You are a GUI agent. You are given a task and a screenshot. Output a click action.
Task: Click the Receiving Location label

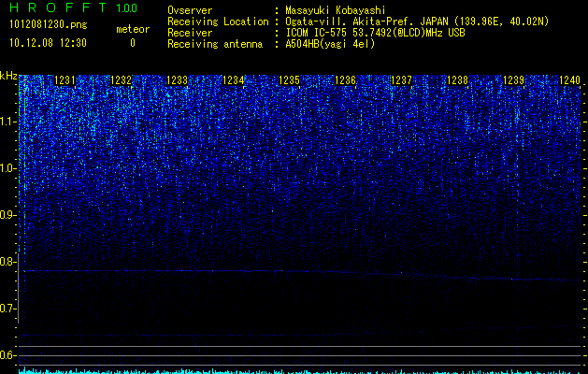click(x=218, y=22)
